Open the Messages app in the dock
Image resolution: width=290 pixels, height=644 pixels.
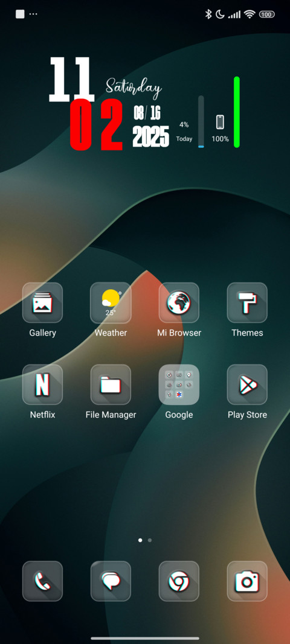point(111,581)
